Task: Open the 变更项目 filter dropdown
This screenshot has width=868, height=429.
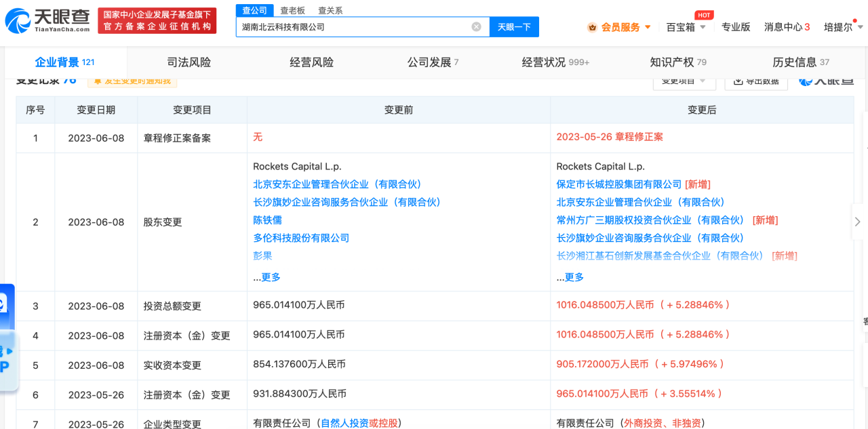Action: [x=684, y=81]
